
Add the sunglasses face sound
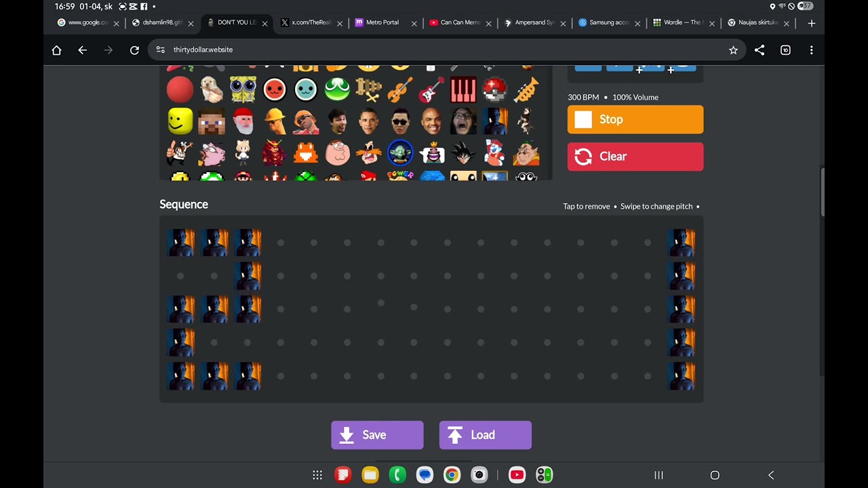point(400,121)
